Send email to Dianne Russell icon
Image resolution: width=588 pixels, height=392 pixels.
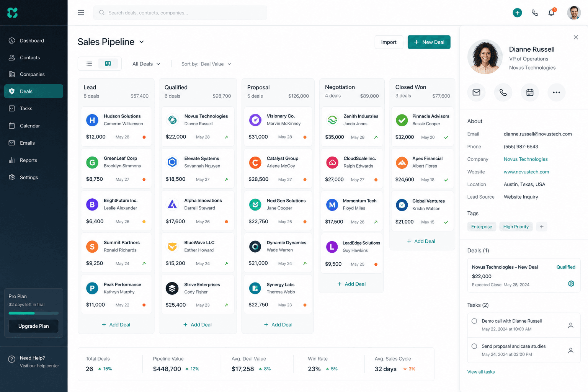coord(476,92)
